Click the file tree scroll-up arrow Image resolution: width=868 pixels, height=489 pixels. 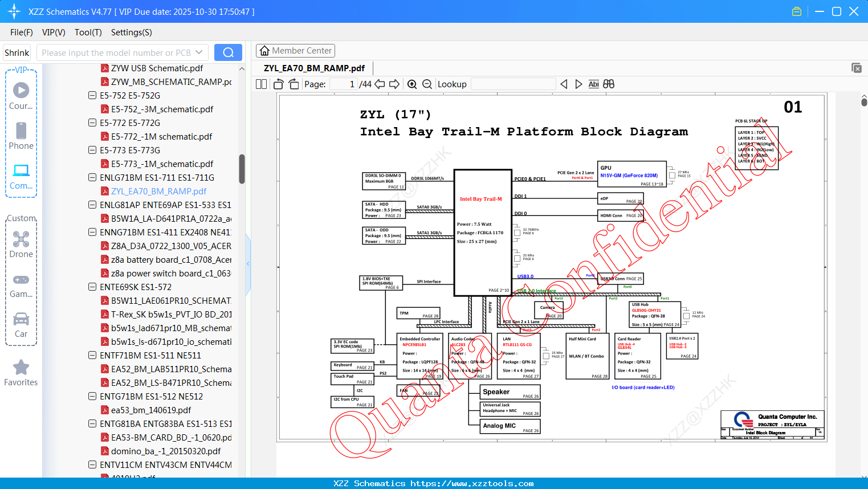(242, 68)
